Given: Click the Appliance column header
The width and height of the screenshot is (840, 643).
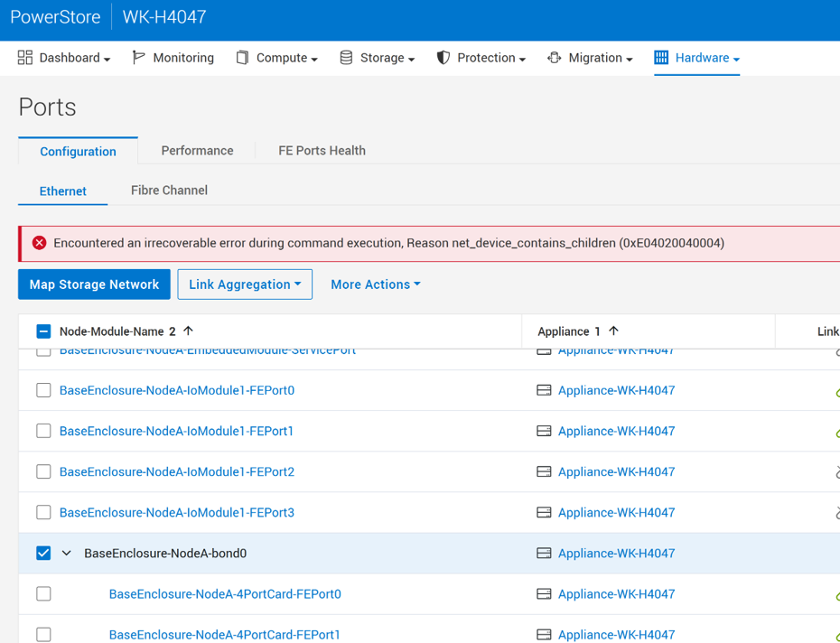Looking at the screenshot, I should pos(563,331).
